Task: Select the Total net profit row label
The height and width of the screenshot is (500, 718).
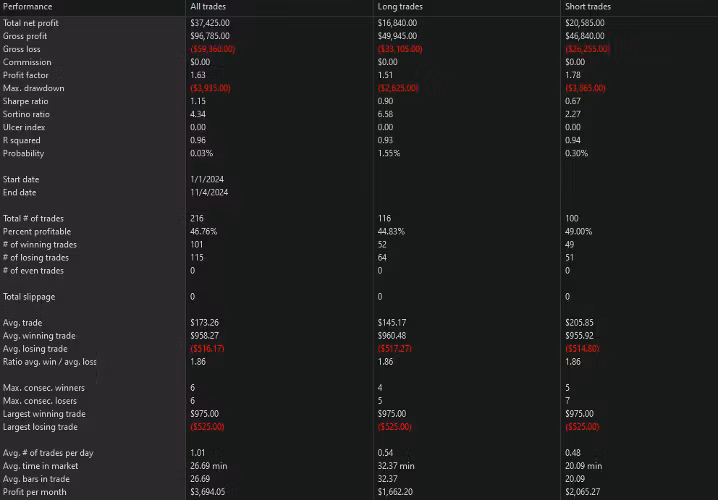Action: pos(30,22)
